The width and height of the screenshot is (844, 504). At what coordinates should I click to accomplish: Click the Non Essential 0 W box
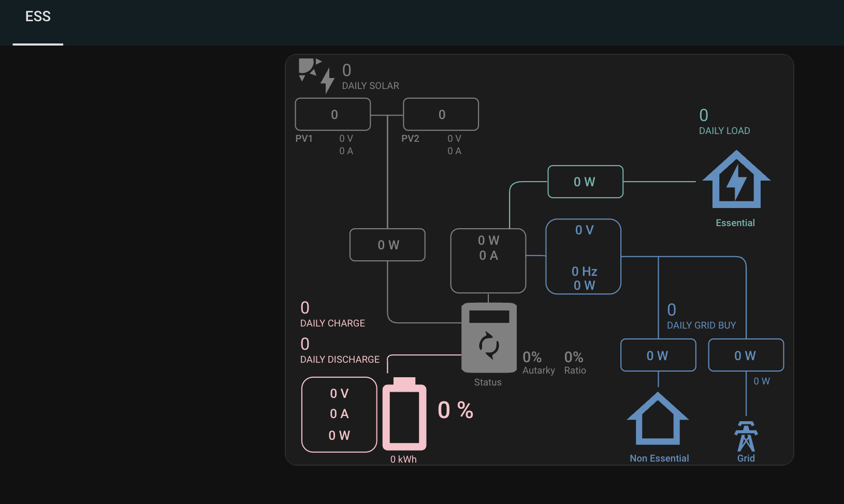658,355
